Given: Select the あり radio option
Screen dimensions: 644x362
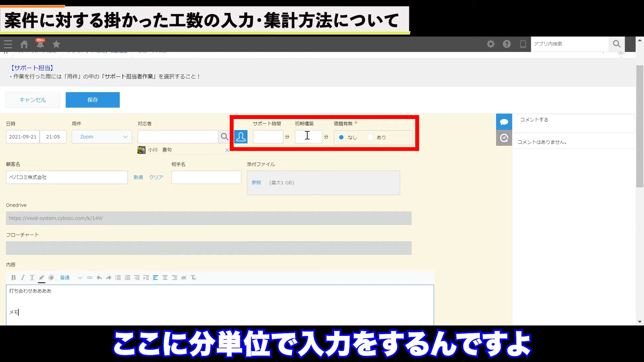Looking at the screenshot, I should 370,137.
